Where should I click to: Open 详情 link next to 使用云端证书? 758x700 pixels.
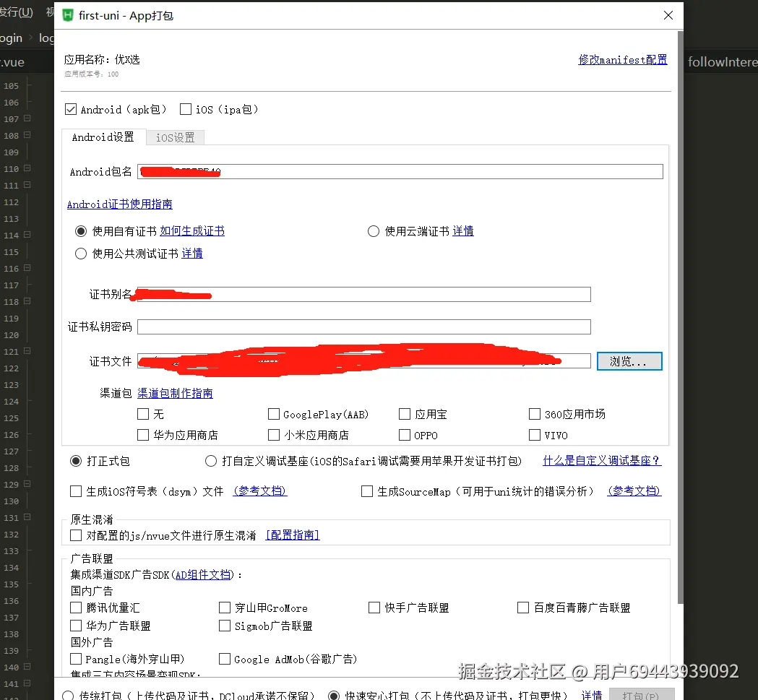(x=463, y=231)
